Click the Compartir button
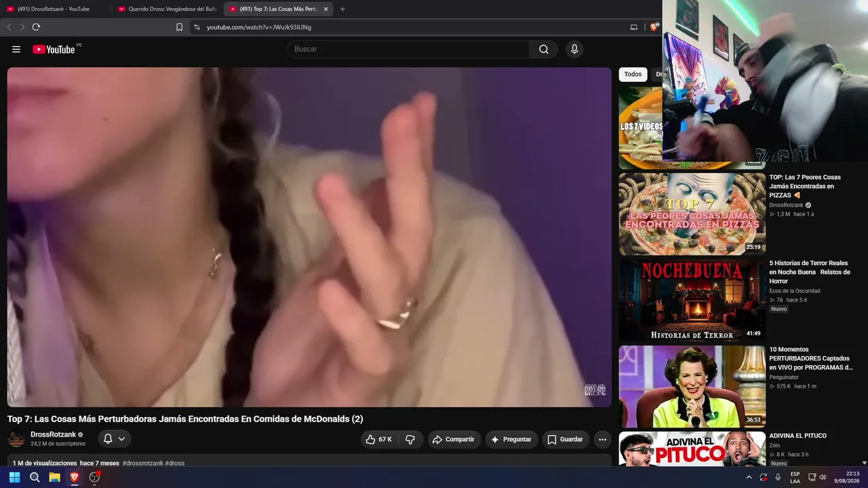This screenshot has width=868, height=488. pos(454,439)
